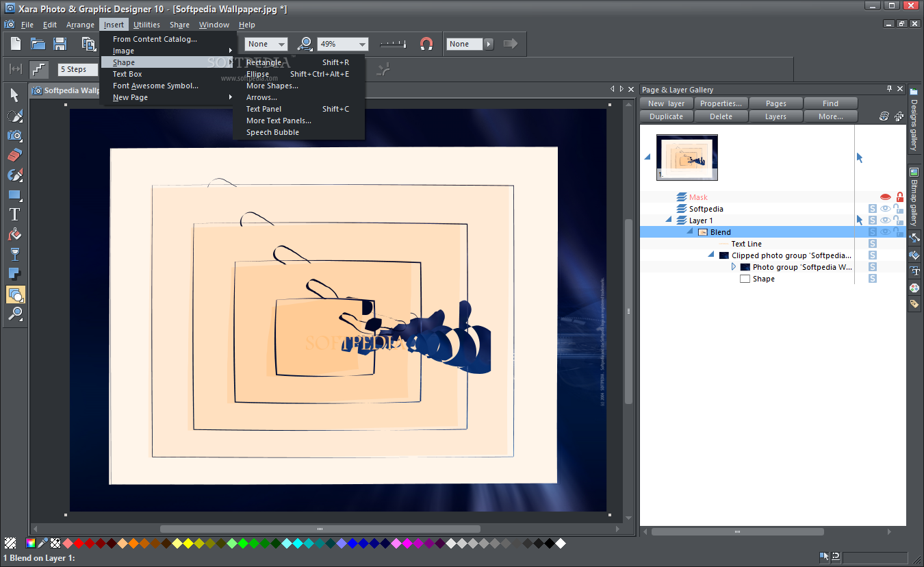
Task: Click the Save floppy disk icon
Action: pos(60,44)
